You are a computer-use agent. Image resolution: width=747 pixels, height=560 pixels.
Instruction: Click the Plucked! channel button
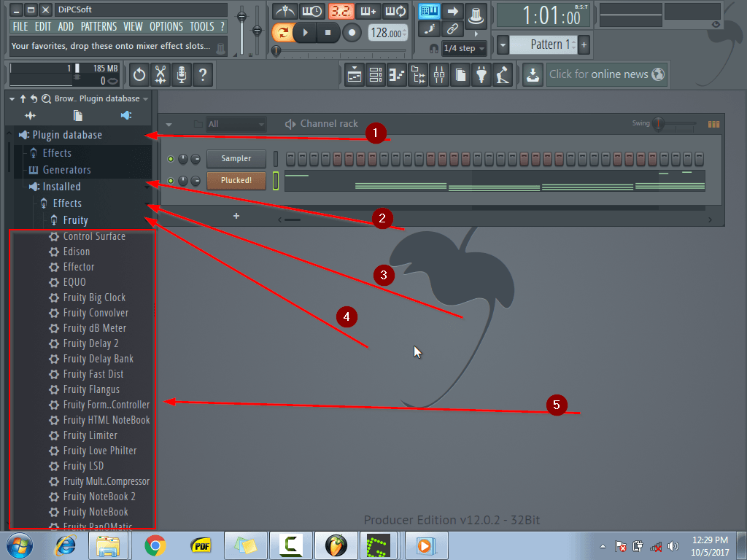[x=236, y=181]
